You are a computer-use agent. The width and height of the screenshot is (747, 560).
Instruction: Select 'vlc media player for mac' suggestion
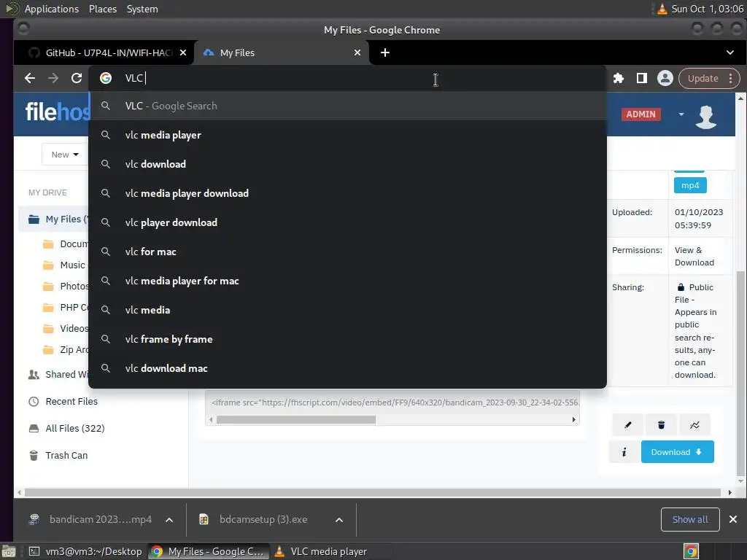pyautogui.click(x=348, y=281)
